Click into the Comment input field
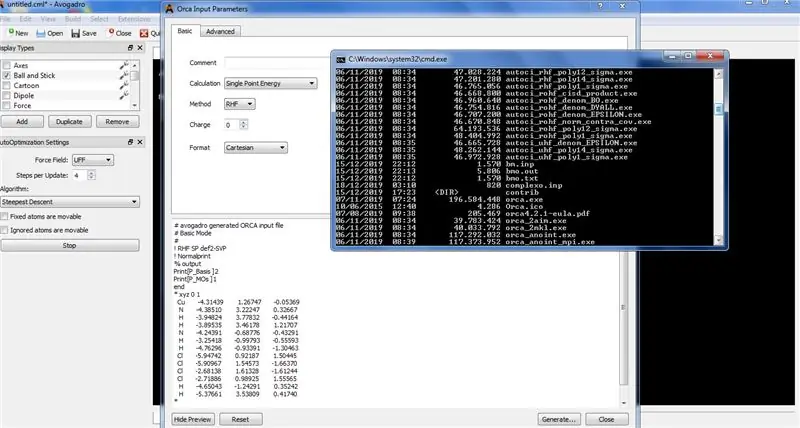This screenshot has width=800, height=428. tap(278, 63)
